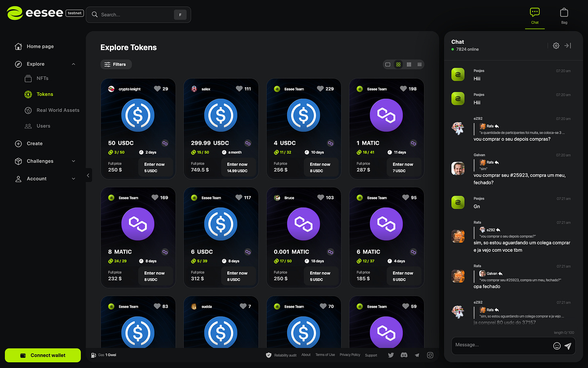This screenshot has height=368, width=588.
Task: Click Connect wallet button
Action: (43, 355)
